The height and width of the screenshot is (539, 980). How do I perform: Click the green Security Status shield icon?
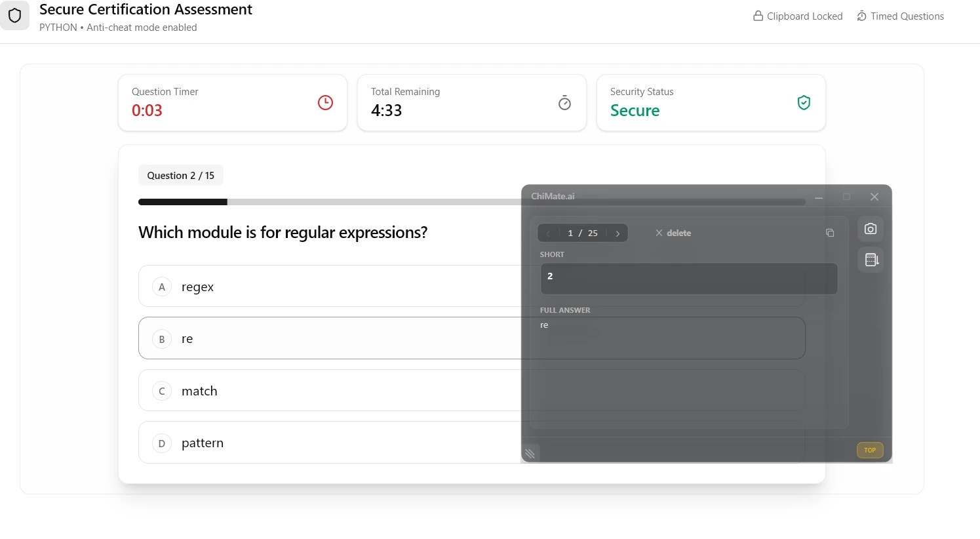[804, 102]
